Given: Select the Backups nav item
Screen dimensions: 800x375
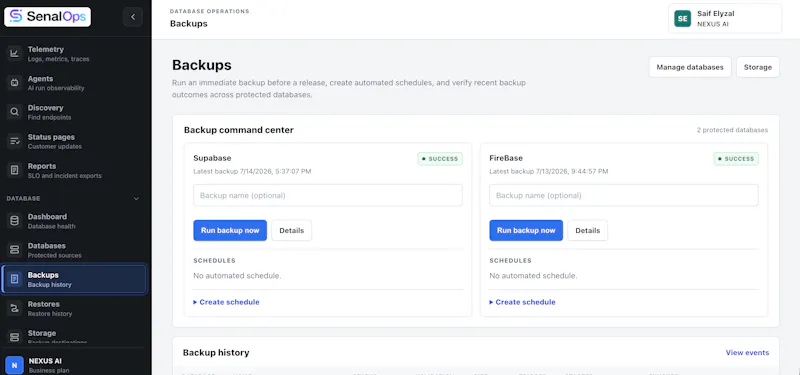Looking at the screenshot, I should point(74,279).
